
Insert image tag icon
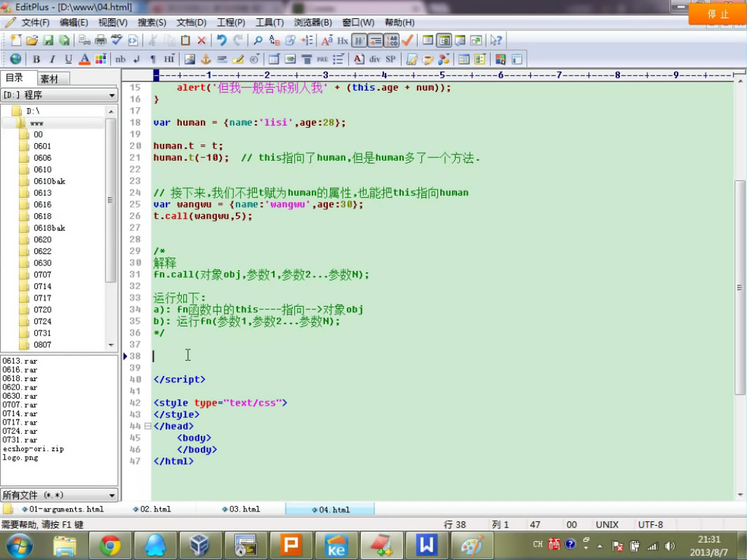[x=190, y=59]
